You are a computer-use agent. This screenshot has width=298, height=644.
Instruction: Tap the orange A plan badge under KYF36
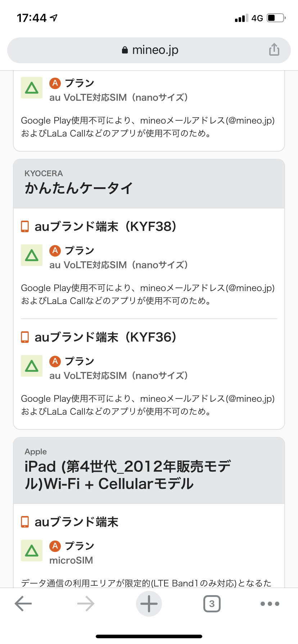55,361
